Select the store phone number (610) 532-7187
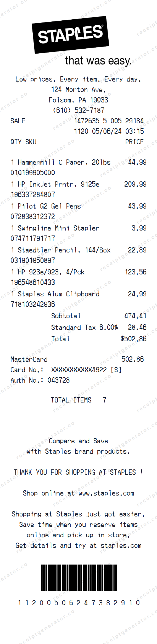This screenshot has width=157, height=644. point(78,110)
